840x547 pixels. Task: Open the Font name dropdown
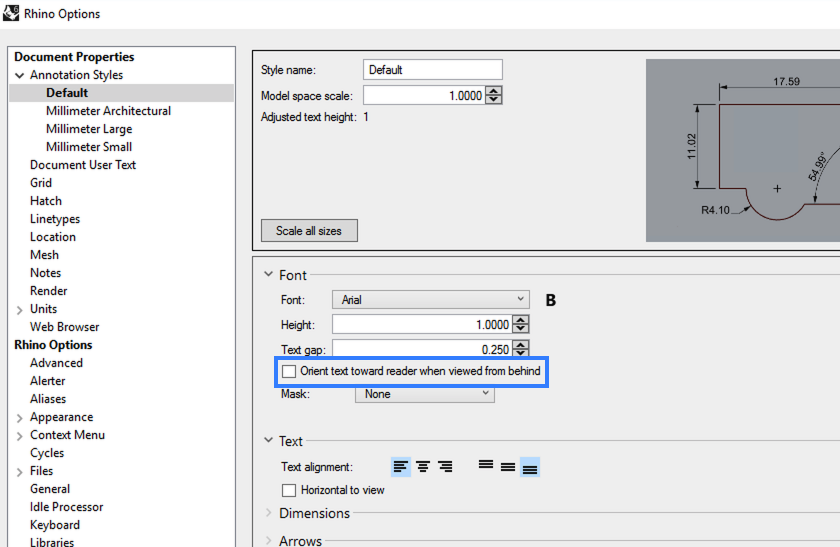[431, 299]
